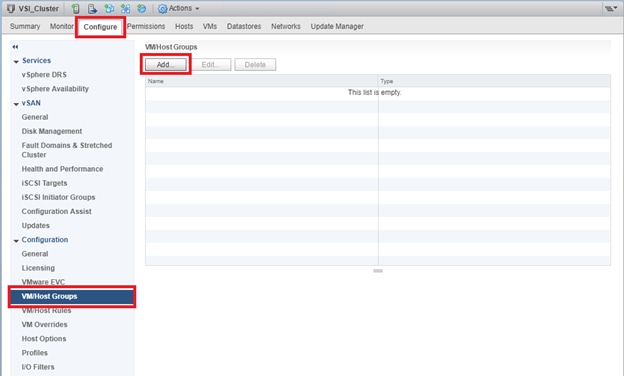The height and width of the screenshot is (376, 624).
Task: Open the Datastores tab
Action: point(244,26)
